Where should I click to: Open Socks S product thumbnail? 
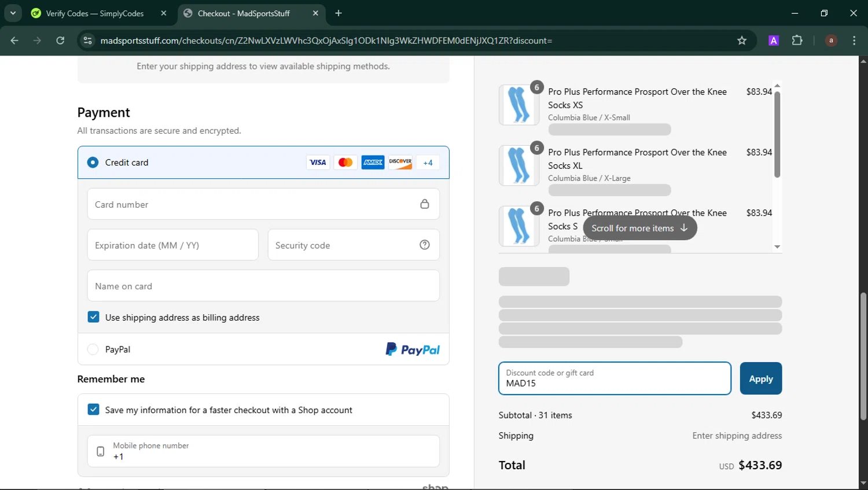point(519,226)
